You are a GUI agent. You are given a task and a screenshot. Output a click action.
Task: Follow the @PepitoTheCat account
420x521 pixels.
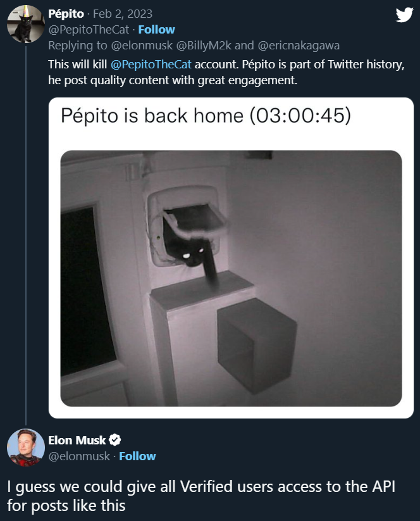[157, 30]
